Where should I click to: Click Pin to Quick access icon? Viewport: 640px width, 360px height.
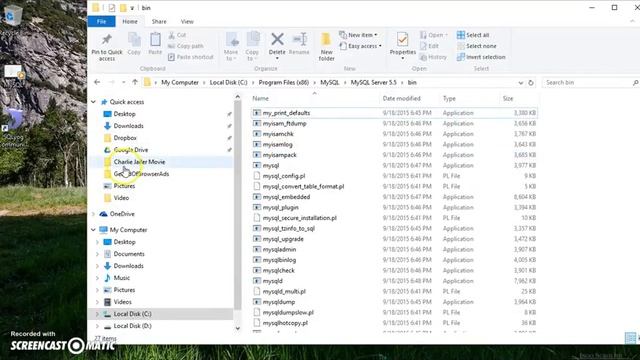coord(107,40)
